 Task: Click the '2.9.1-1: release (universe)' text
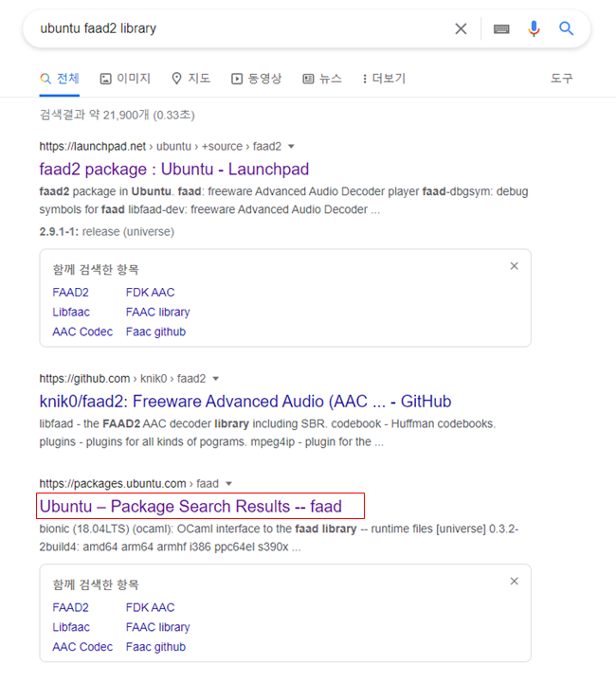pos(106,232)
